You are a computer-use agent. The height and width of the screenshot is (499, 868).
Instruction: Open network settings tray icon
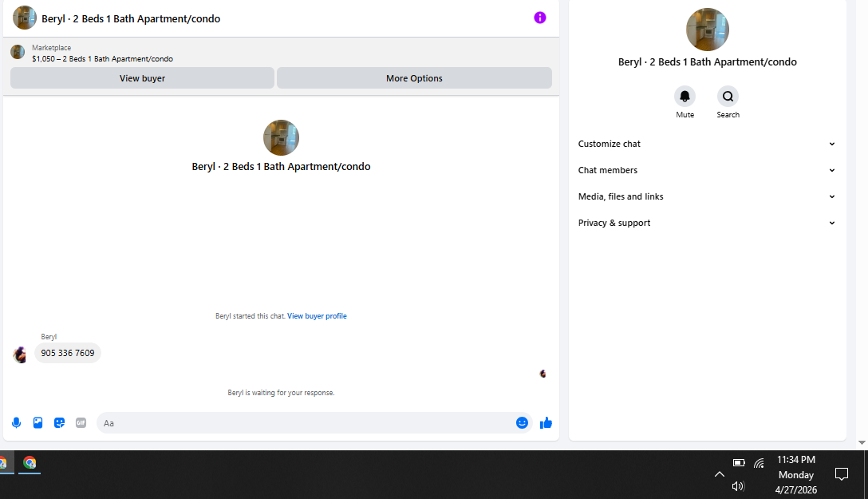(x=759, y=462)
